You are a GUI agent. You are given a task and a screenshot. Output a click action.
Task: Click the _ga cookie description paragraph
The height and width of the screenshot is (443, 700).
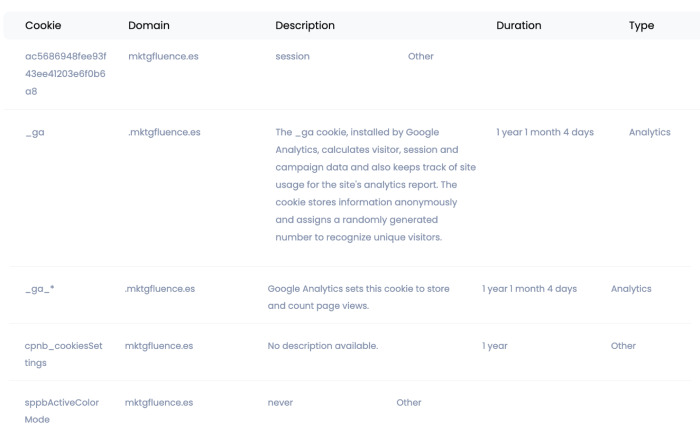tap(375, 185)
